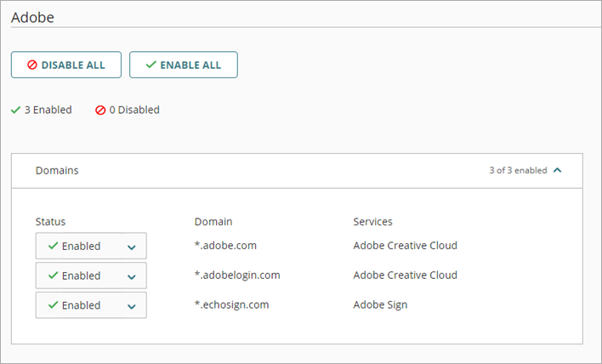The width and height of the screenshot is (602, 364).
Task: Open status dropdown for *.adobelogin.com
Action: point(91,276)
